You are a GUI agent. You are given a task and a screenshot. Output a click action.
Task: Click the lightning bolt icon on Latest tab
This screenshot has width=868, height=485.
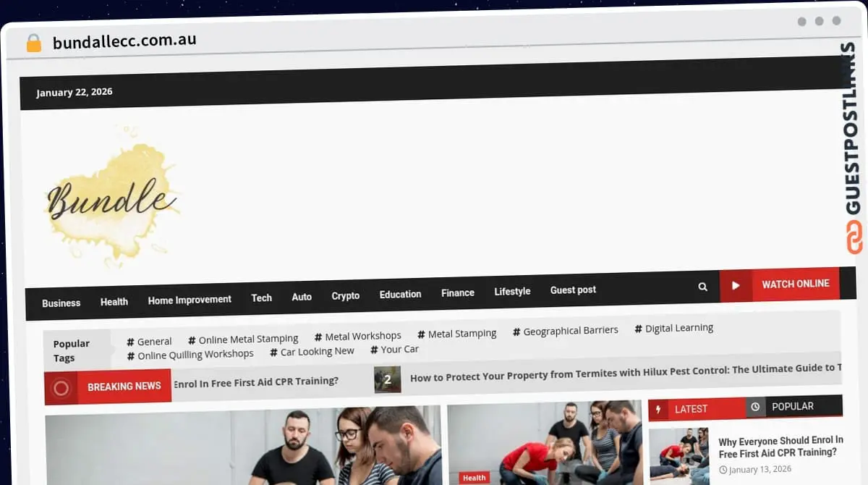click(658, 410)
